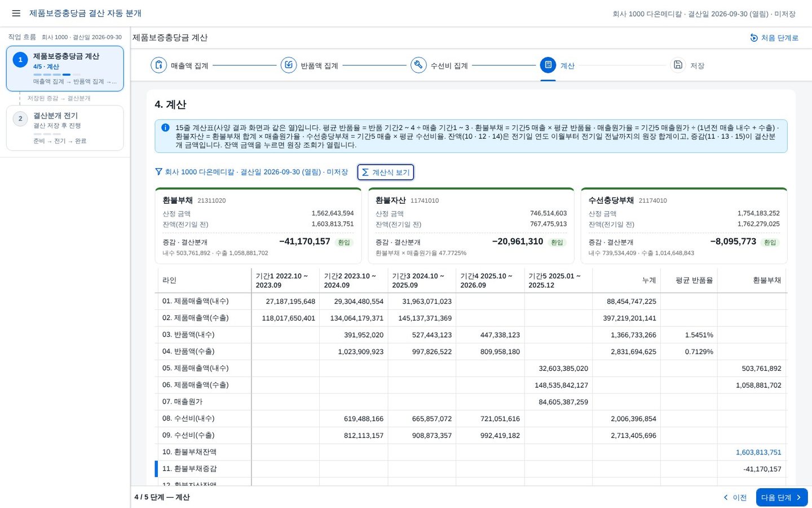812x508 pixels.
Task: Click the 4/5 step progress bar in sidebar
Action: pyautogui.click(x=57, y=74)
